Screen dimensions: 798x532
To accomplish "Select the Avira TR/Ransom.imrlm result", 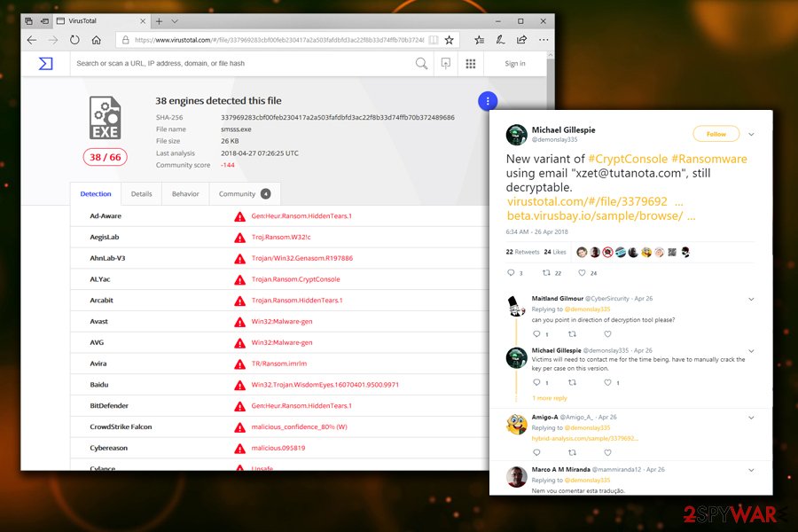I will click(x=279, y=364).
